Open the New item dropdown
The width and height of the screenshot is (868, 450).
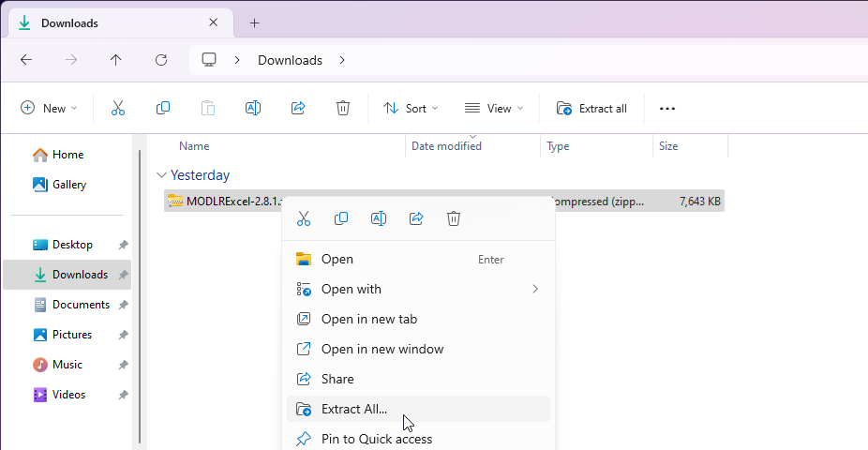tap(50, 109)
